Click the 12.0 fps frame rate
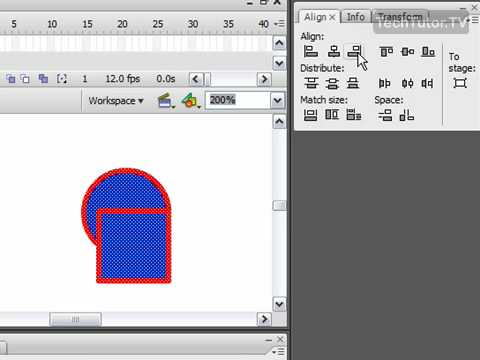Image resolution: width=480 pixels, height=360 pixels. pyautogui.click(x=123, y=79)
